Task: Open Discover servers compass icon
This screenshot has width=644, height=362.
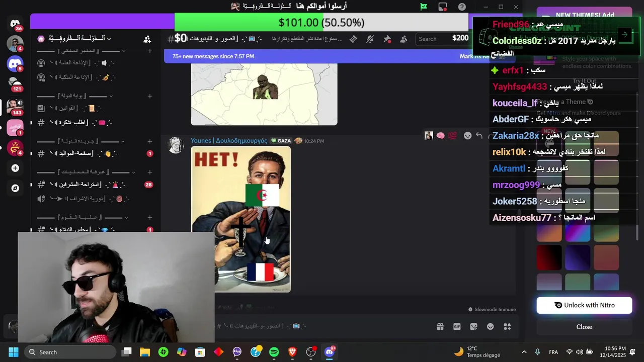Action: click(x=15, y=188)
